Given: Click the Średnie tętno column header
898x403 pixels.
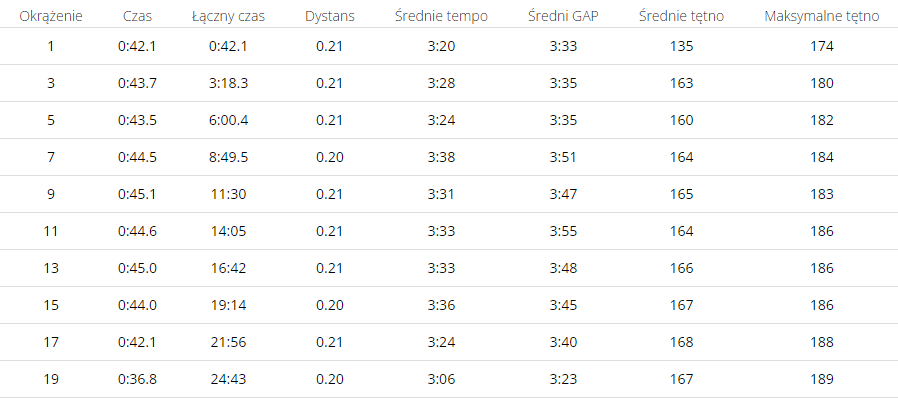Looking at the screenshot, I should 681,17.
